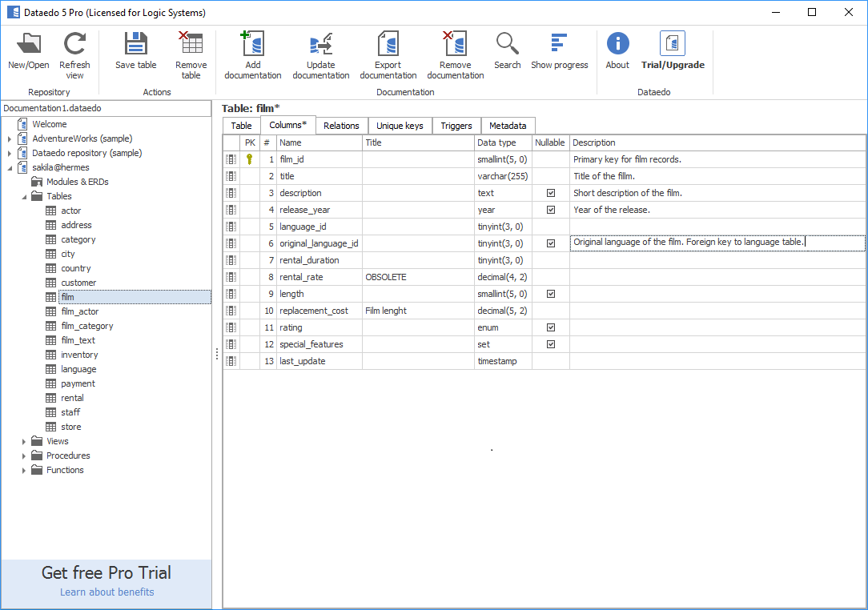Image resolution: width=868 pixels, height=610 pixels.
Task: Open the Search tool
Action: pyautogui.click(x=507, y=45)
